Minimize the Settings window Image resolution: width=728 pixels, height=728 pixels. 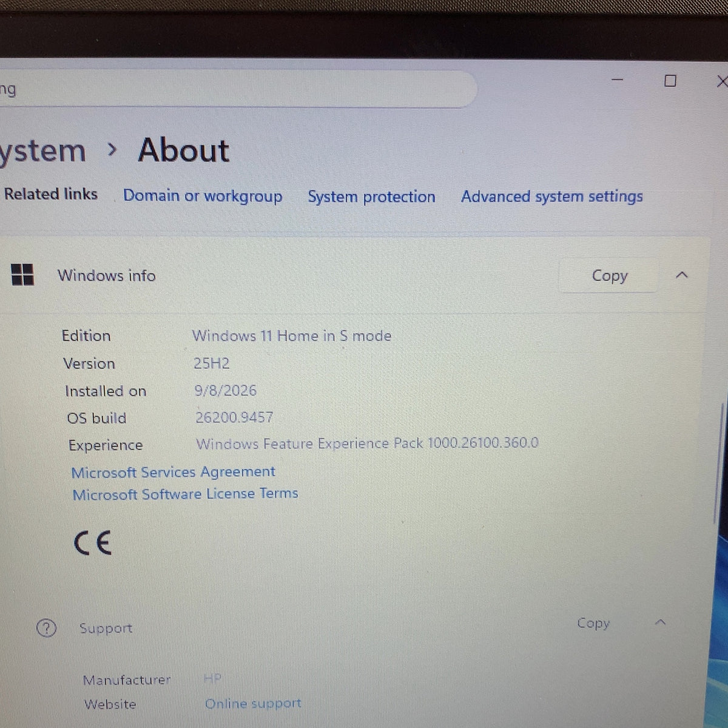click(x=618, y=80)
